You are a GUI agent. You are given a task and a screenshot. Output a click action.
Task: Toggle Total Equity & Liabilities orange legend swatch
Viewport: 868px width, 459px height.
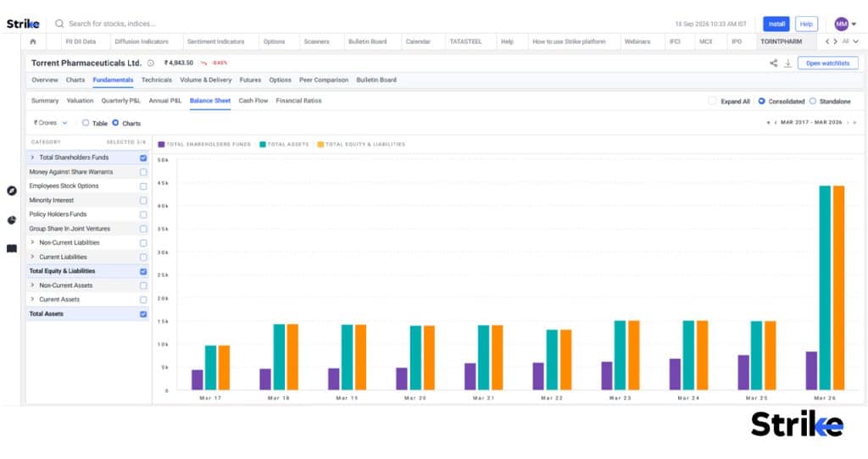click(x=320, y=144)
